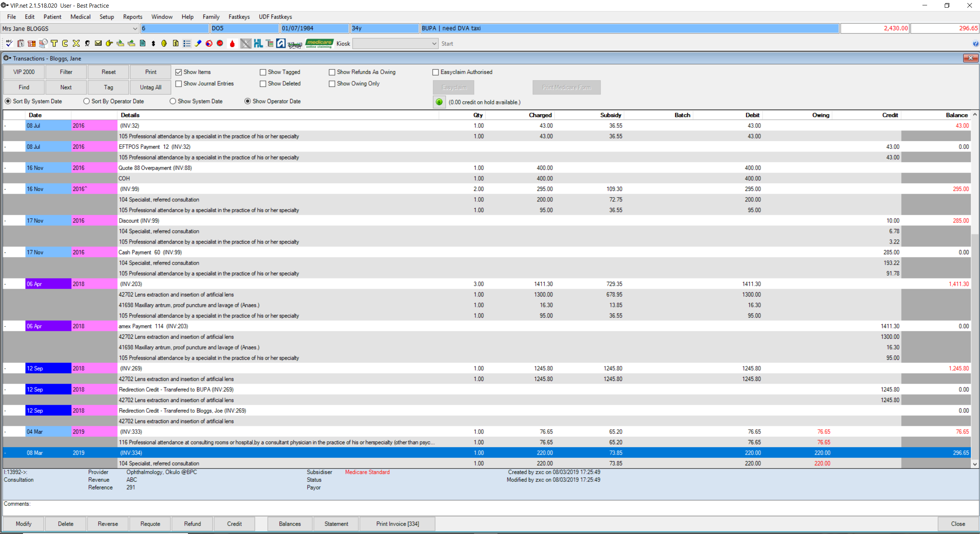The height and width of the screenshot is (534, 980).
Task: Click the blue HL toolbar icon
Action: [258, 43]
